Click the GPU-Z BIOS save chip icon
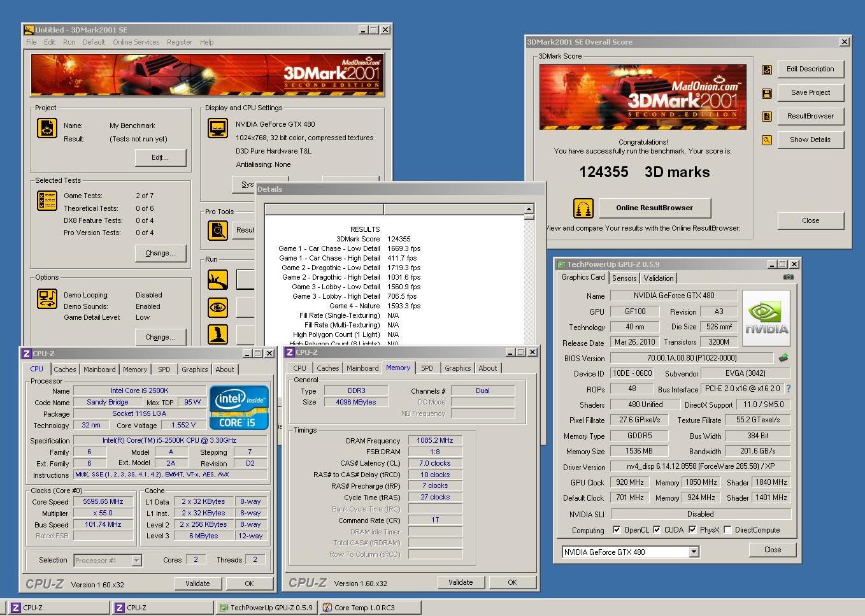Viewport: 865px width, 616px height. (x=783, y=357)
